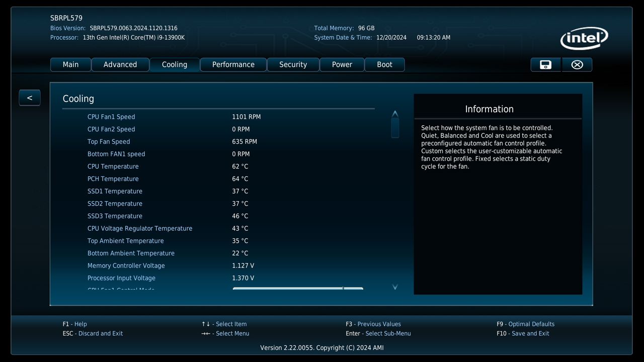The image size is (644, 362).
Task: Go to the Boot tab
Action: [x=385, y=64]
